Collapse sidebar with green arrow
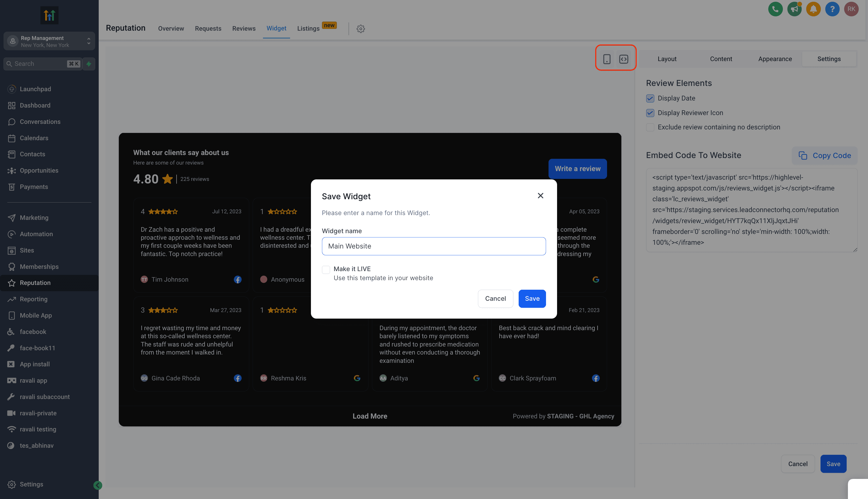Image resolution: width=868 pixels, height=499 pixels. click(x=98, y=485)
